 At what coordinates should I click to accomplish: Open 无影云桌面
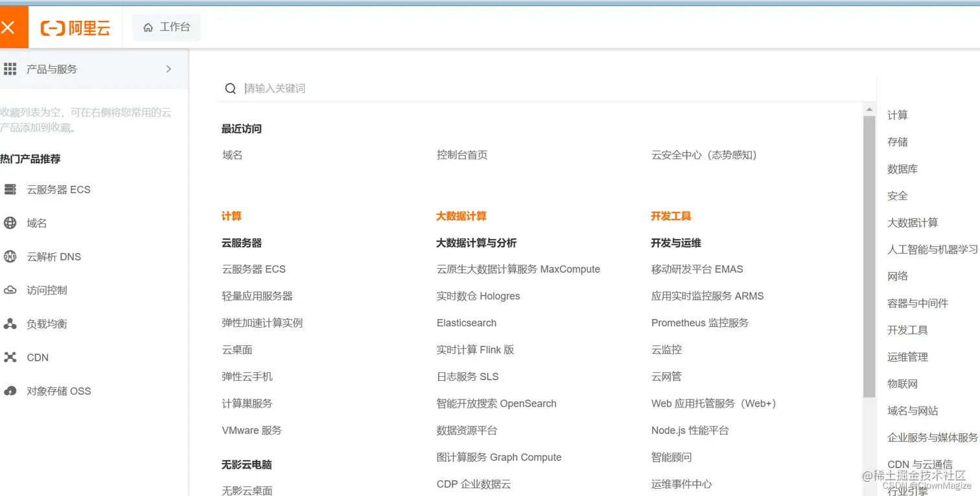click(x=247, y=490)
